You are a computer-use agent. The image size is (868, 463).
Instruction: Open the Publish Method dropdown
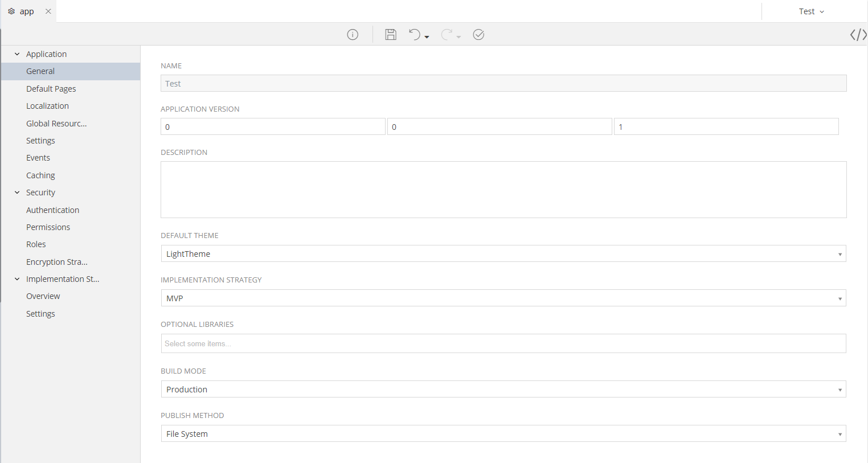coord(503,433)
